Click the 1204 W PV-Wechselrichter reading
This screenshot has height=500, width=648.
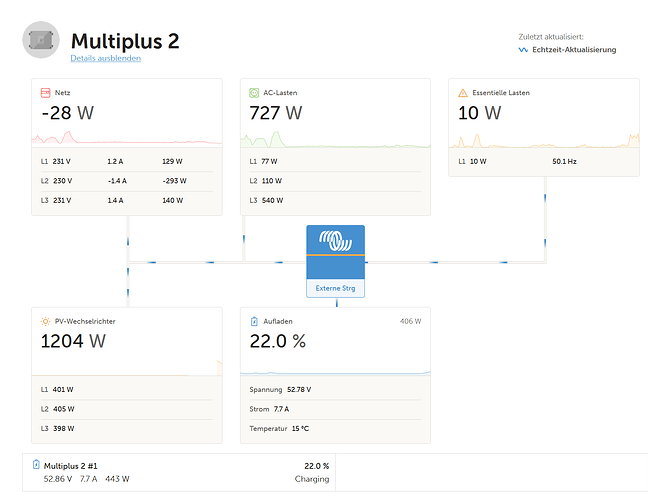pos(73,341)
